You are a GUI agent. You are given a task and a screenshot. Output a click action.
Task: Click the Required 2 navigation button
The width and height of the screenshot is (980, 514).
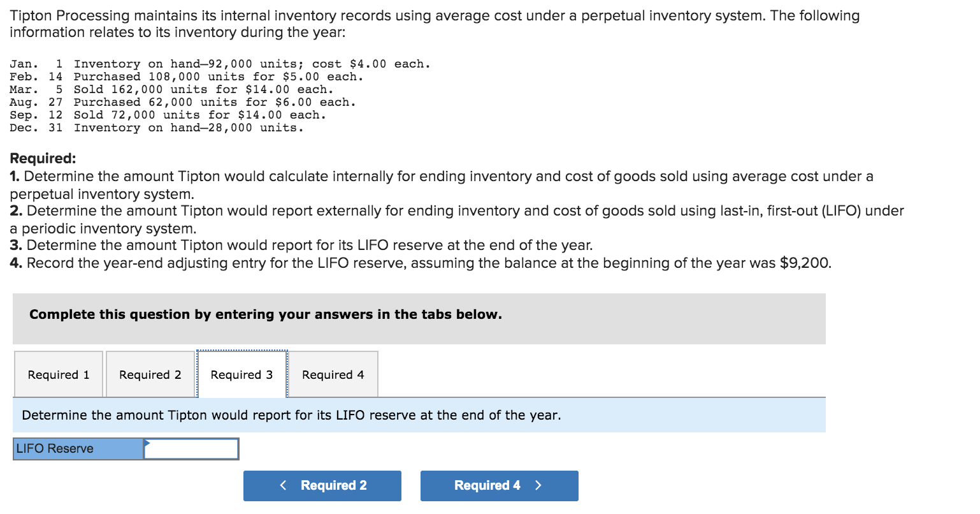(322, 485)
